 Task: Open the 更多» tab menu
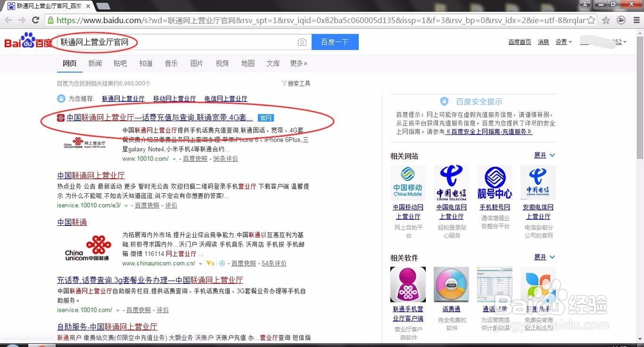[299, 63]
